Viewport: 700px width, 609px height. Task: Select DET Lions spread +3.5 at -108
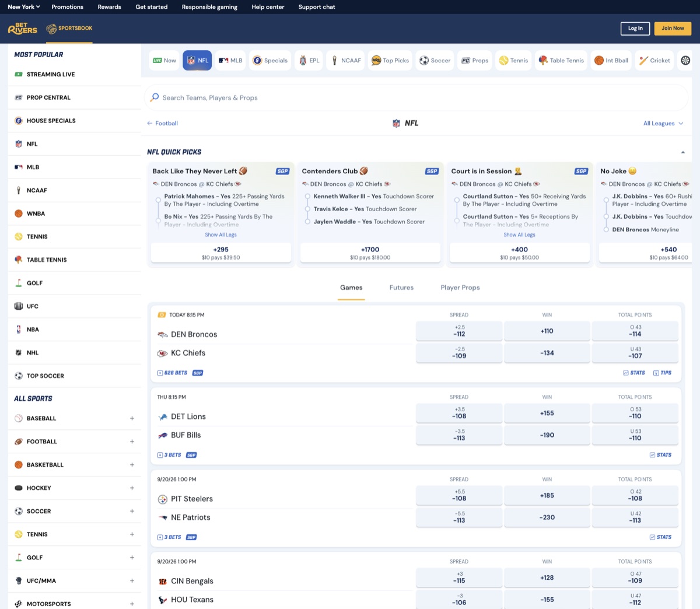click(x=459, y=413)
